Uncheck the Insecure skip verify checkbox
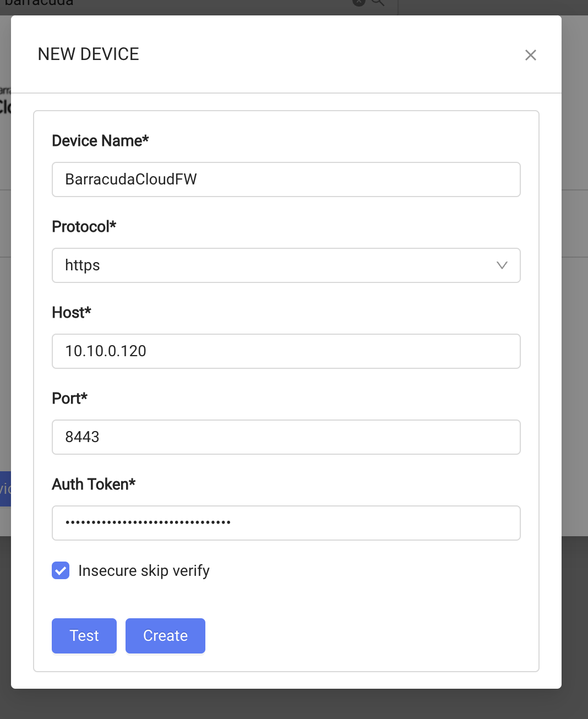Image resolution: width=588 pixels, height=719 pixels. (x=61, y=570)
